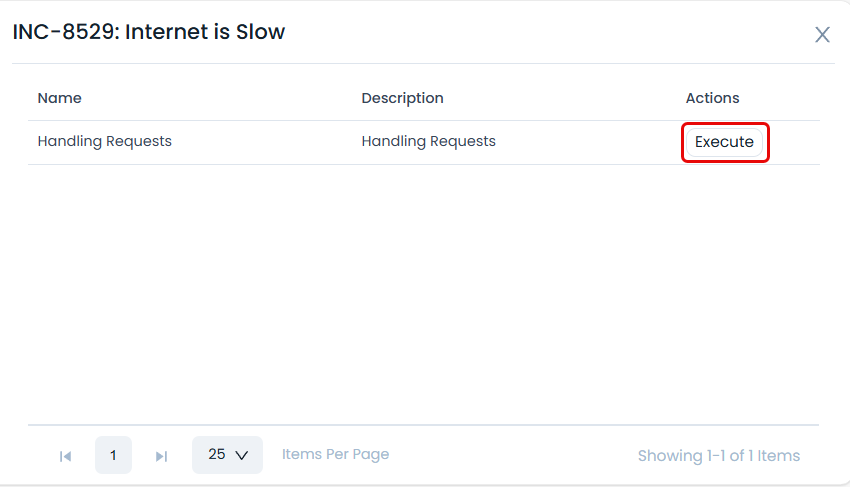This screenshot has height=487, width=850.
Task: Click the INC-8529 incident ID
Action: [62, 32]
